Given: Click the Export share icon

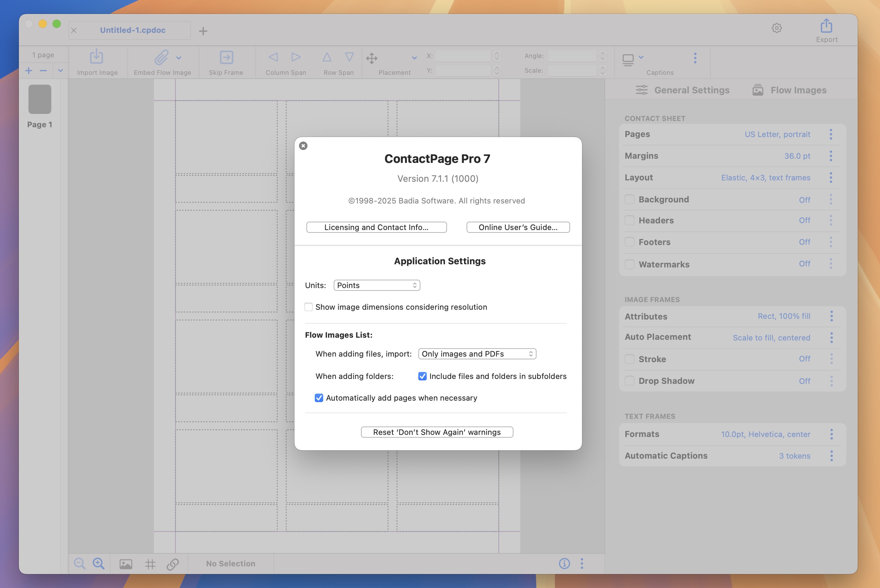Looking at the screenshot, I should tap(826, 26).
